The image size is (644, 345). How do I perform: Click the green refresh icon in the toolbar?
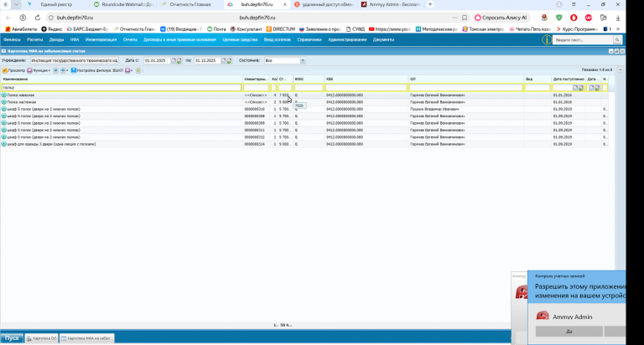[x=138, y=70]
